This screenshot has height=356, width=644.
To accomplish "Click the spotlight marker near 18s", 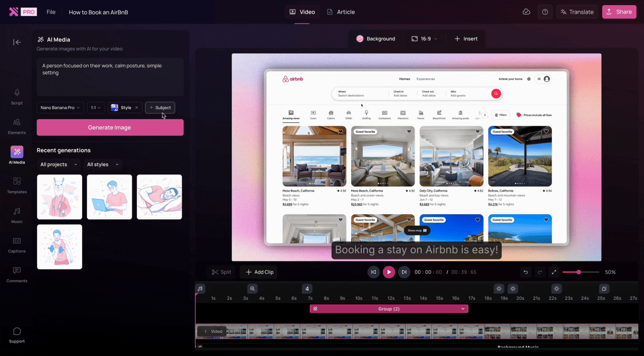I will pos(499,289).
